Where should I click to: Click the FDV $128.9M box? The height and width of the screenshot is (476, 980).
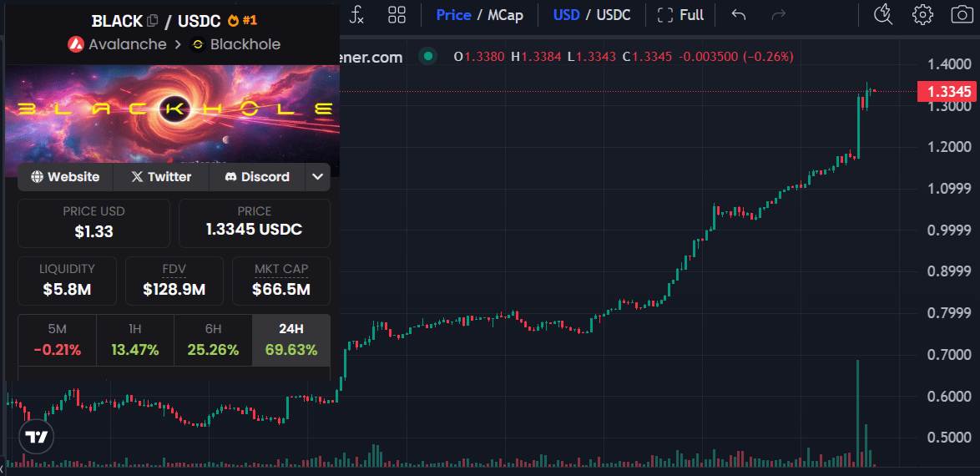pos(174,281)
